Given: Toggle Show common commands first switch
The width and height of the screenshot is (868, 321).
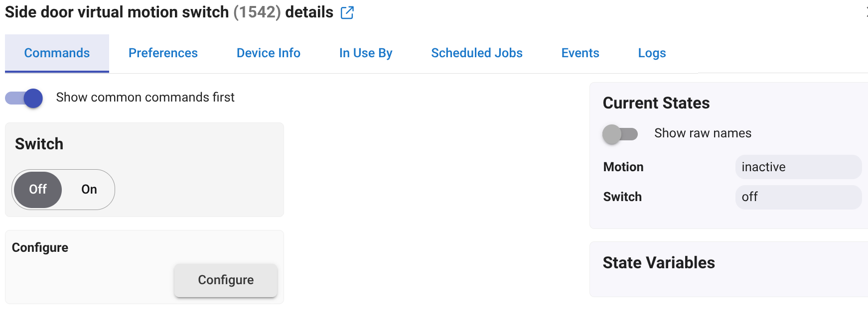Looking at the screenshot, I should click(24, 98).
